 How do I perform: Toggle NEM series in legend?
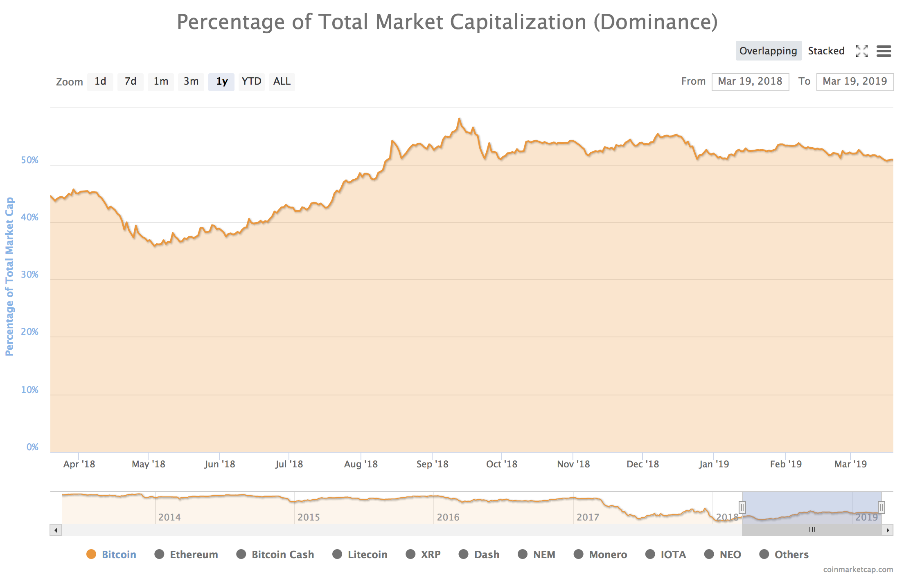(537, 554)
